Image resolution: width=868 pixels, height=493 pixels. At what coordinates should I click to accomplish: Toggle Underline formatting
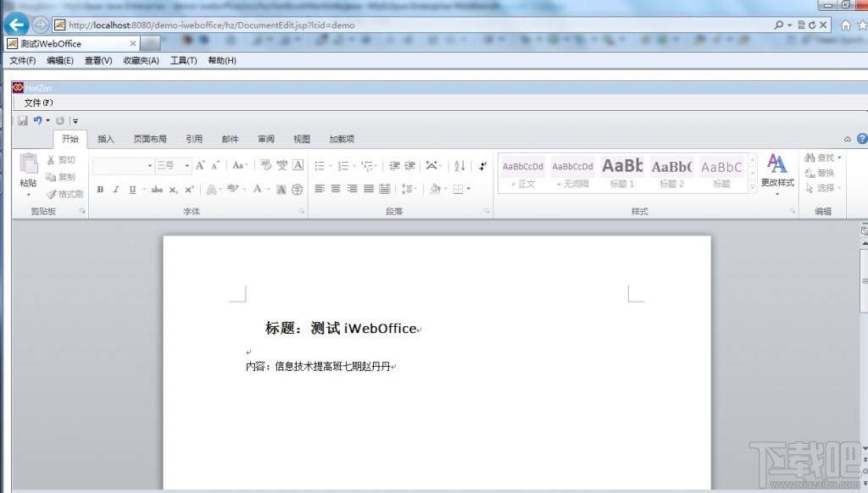(132, 189)
